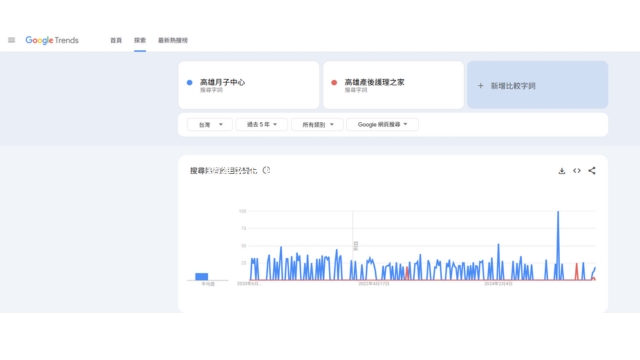Viewport: 640px width, 360px height.
Task: Click the red dot of 高雄產後護理之家
Action: coord(334,82)
